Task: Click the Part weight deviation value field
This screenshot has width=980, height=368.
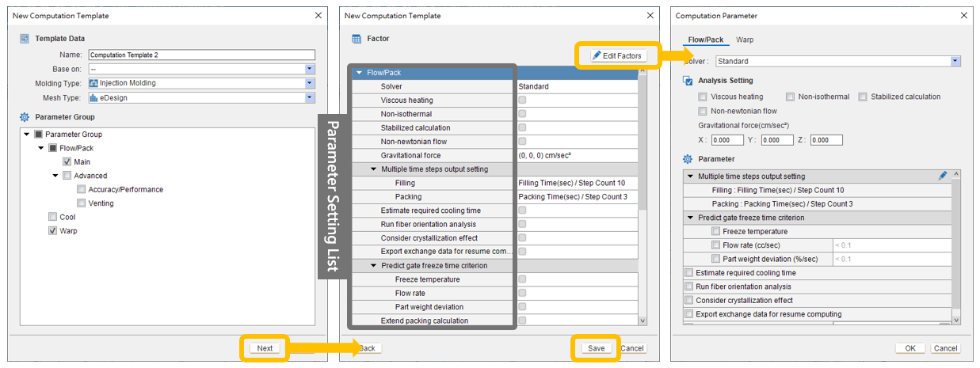Action: click(x=890, y=259)
